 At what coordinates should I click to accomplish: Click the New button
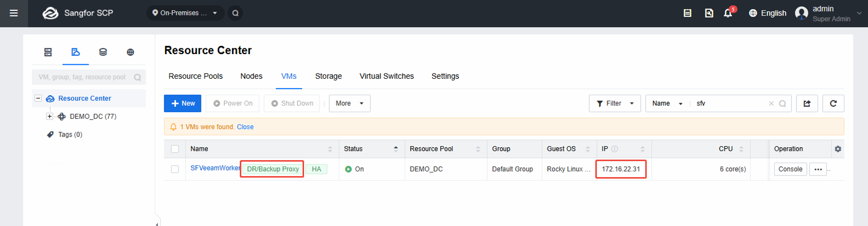click(x=183, y=103)
